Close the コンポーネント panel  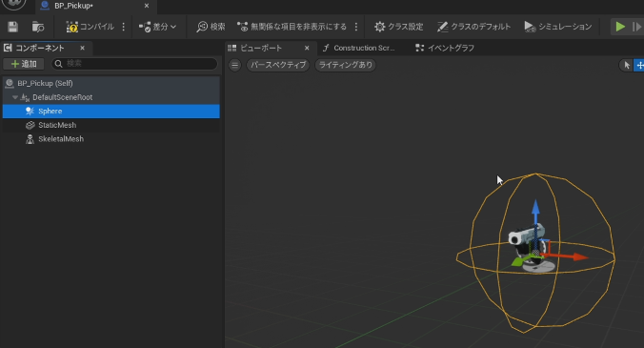click(x=83, y=48)
